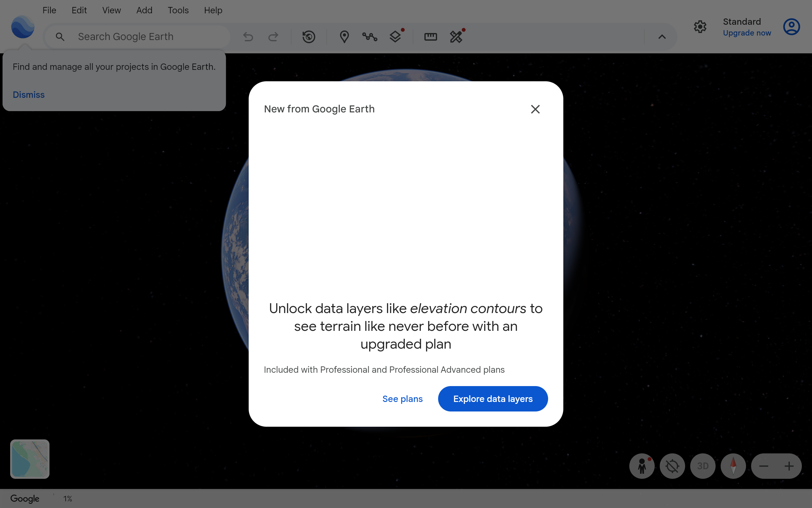Image resolution: width=812 pixels, height=508 pixels.
Task: Click the See plans link
Action: (x=402, y=399)
